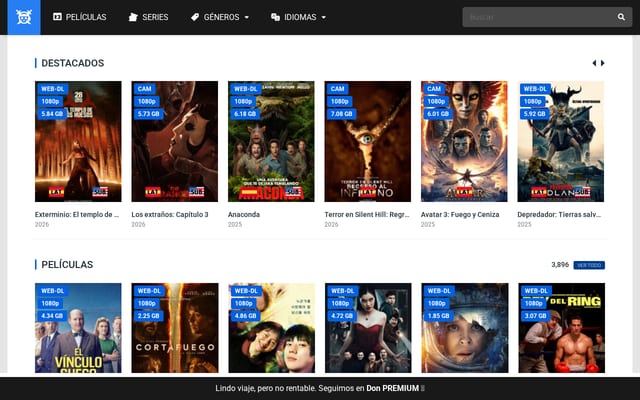Open Avatar 3: Fuego y Ceniza poster
This screenshot has width=640, height=400.
(464, 141)
